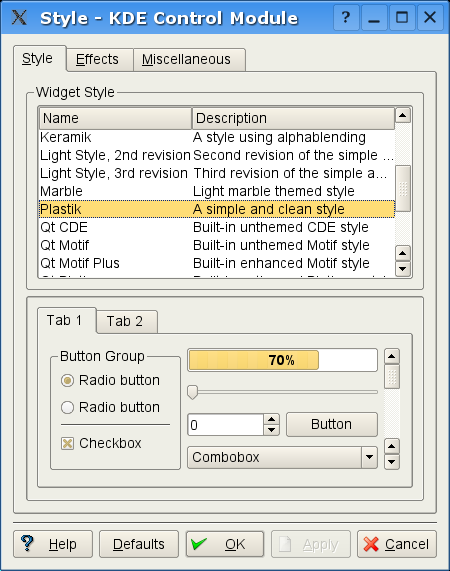
Task: Select the Qt Motif Plus style
Action: [217, 263]
